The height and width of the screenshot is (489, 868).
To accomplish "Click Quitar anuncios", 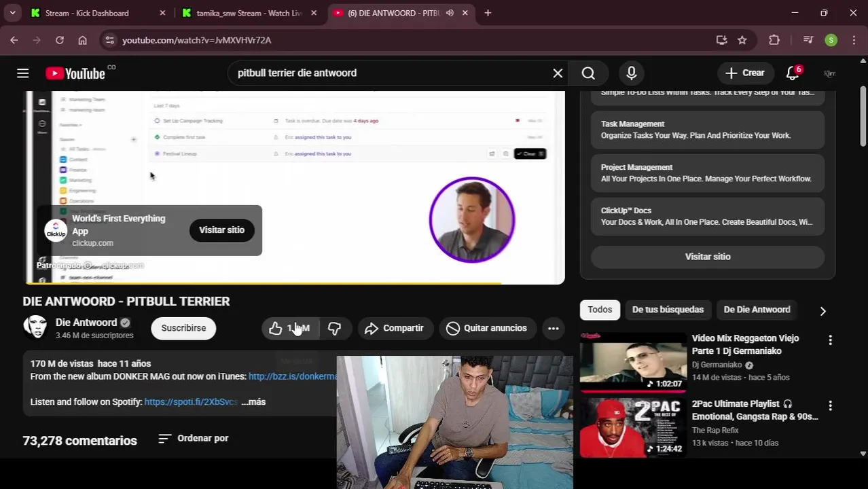I will (x=487, y=328).
